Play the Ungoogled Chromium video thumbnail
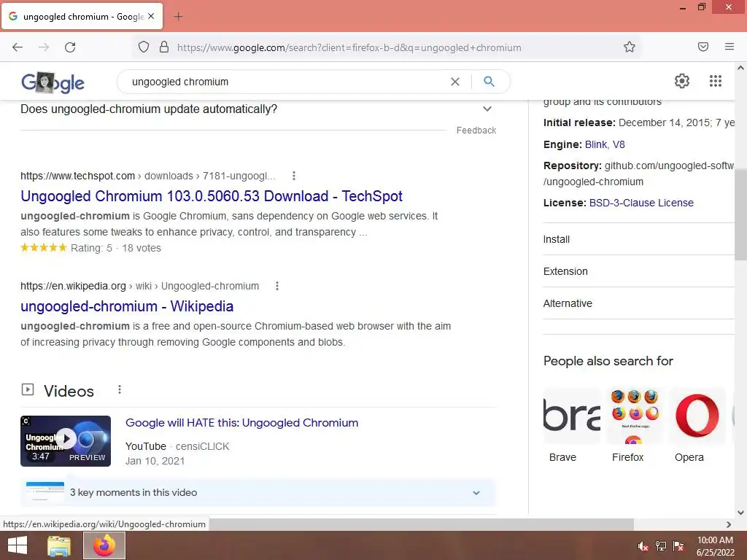747x560 pixels. point(66,441)
